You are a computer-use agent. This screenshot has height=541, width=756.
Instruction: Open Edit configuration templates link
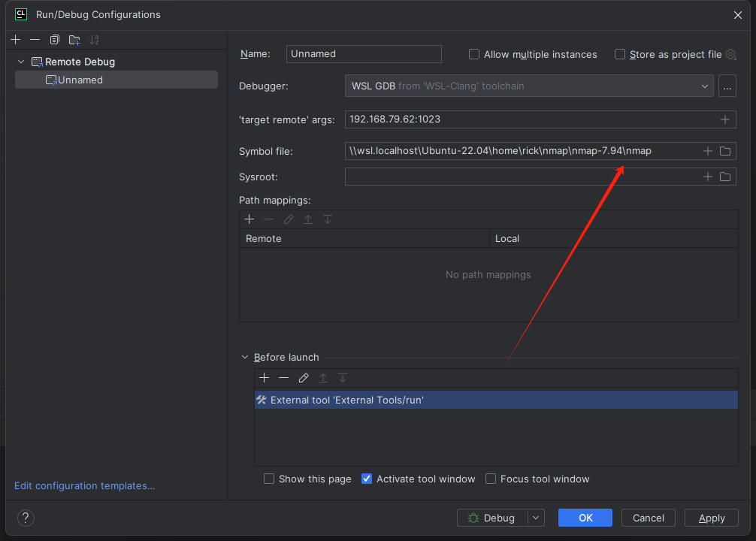click(85, 485)
